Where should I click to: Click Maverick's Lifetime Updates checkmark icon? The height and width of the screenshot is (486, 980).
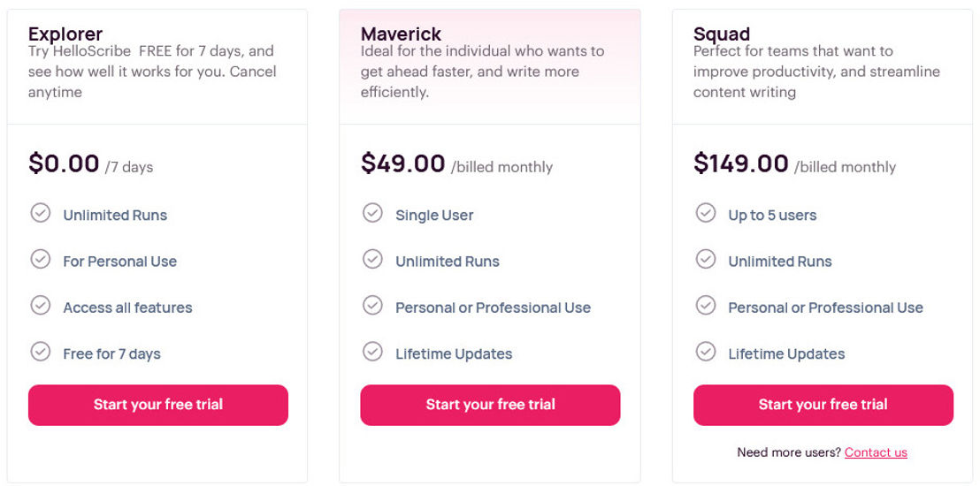click(373, 352)
